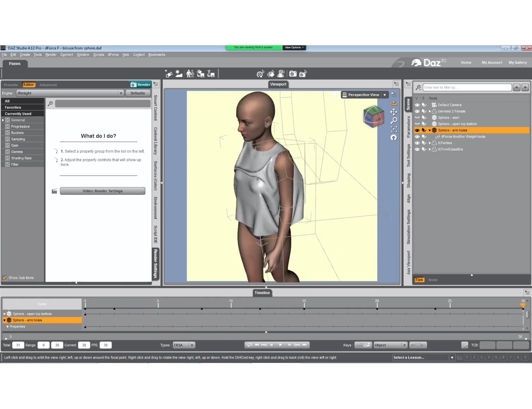The image size is (532, 409).
Task: Click the Aim camera home icon in viewport
Action: 393,138
